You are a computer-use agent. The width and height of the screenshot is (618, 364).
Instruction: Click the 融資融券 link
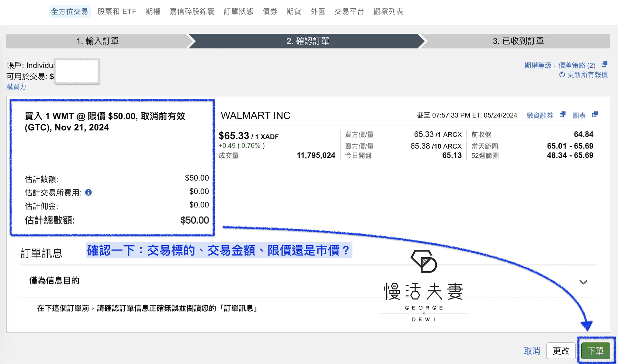pyautogui.click(x=539, y=116)
